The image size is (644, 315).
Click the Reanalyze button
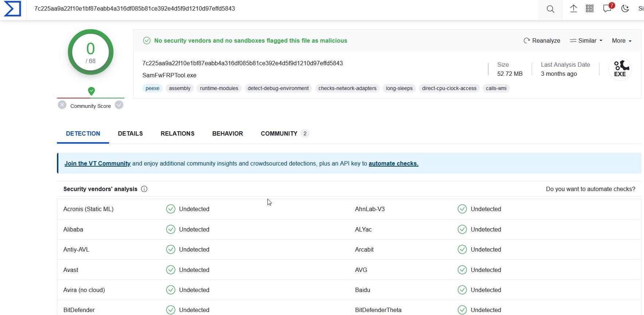(542, 40)
